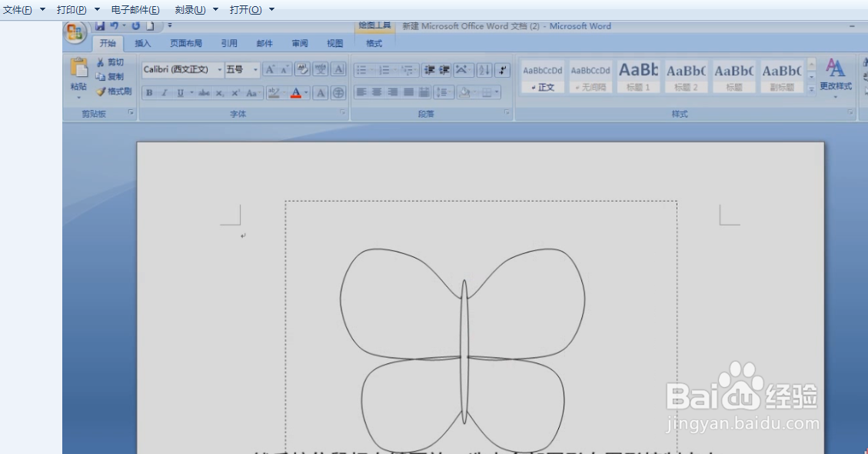Viewport: 868px width, 454px height.
Task: Switch to the 邮件 tab
Action: 264,43
